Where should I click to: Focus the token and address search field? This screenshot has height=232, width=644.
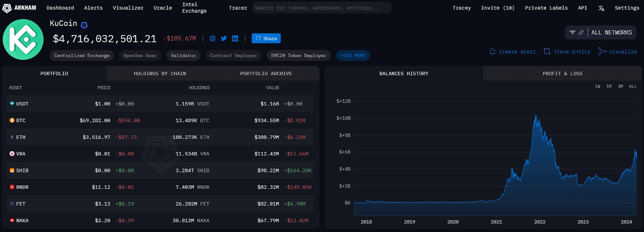click(322, 8)
